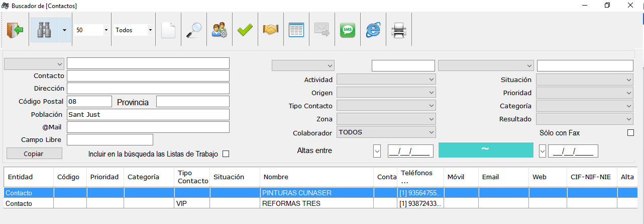
Task: Click the turquoise tilde button
Action: coord(486,150)
